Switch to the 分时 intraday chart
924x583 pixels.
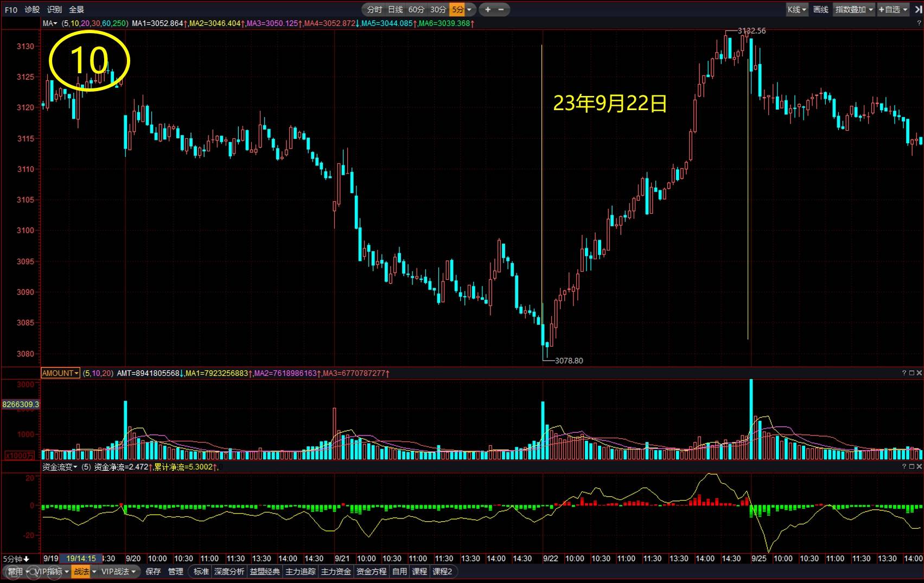point(374,10)
